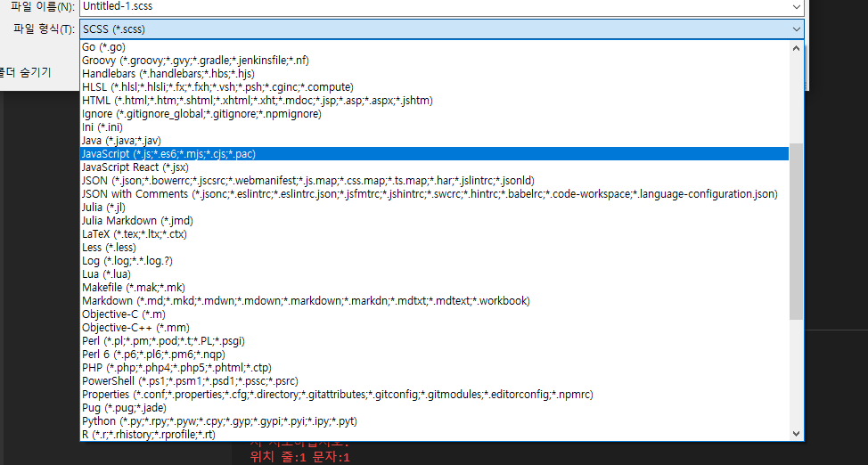This screenshot has height=465, width=868.
Task: Pick JSON with Comments file type
Action: point(435,194)
